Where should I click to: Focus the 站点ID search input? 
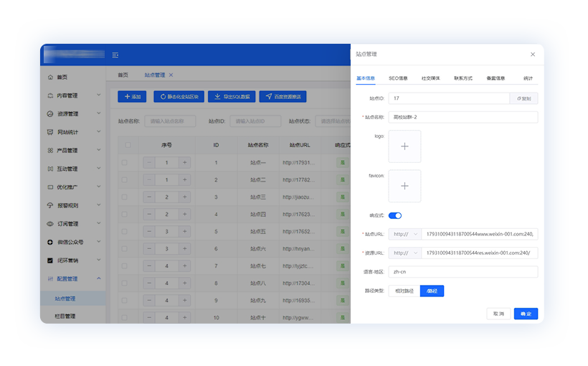pos(255,121)
